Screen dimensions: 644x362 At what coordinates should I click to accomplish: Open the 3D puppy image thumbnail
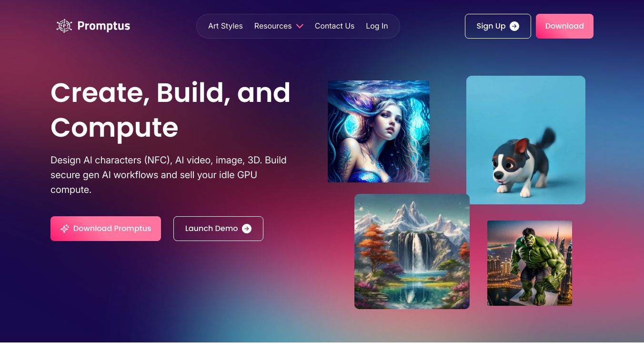coord(526,140)
